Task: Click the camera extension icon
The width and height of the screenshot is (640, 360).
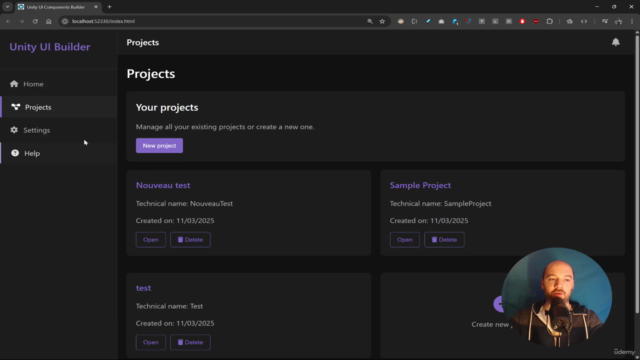Action: pos(441,21)
